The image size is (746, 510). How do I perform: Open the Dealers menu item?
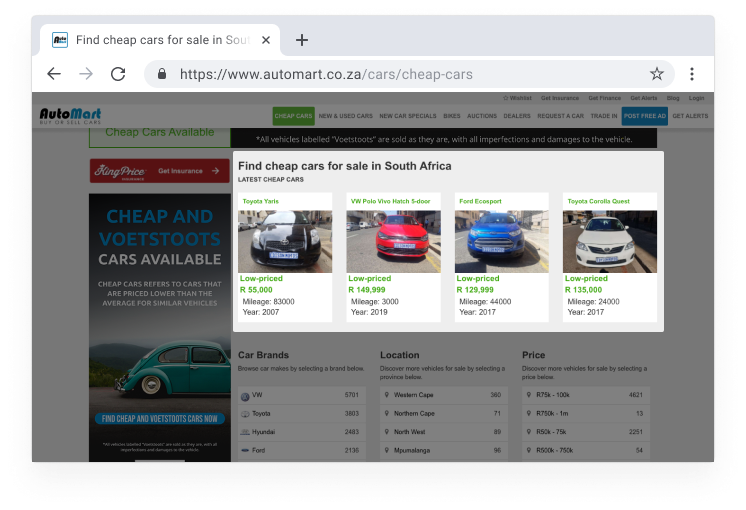517,116
